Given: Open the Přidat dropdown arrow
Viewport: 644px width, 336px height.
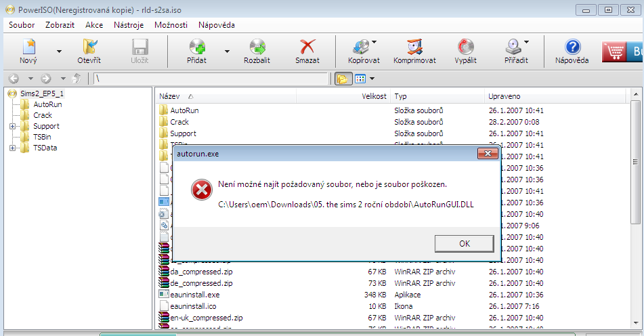Looking at the screenshot, I should pyautogui.click(x=227, y=51).
